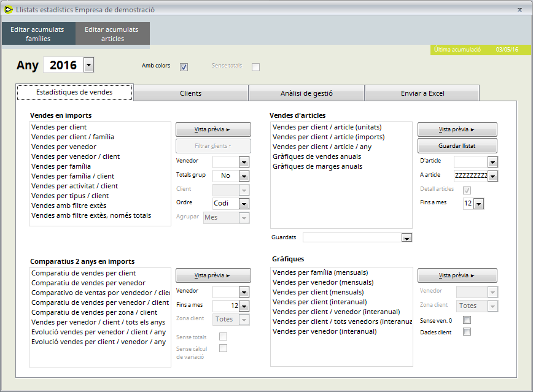
Task: Open the Ordre dropdown set to Codi
Action: [244, 204]
